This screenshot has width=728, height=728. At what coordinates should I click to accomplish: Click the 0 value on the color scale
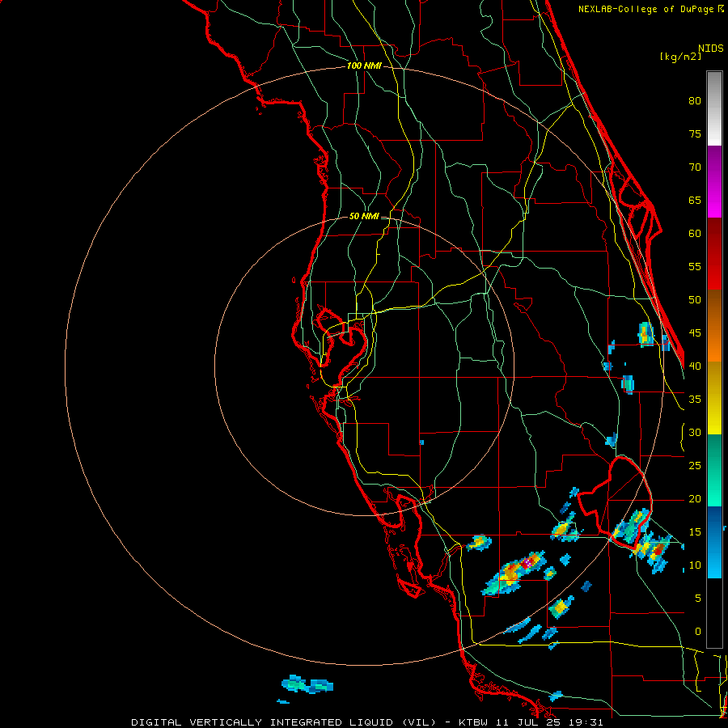point(698,632)
